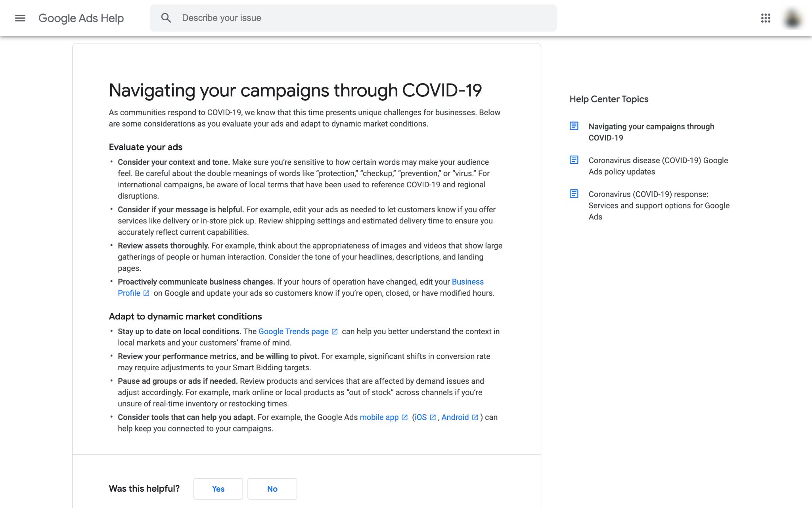The image size is (812, 508).
Task: Focus the Describe your issue search field
Action: 353,18
